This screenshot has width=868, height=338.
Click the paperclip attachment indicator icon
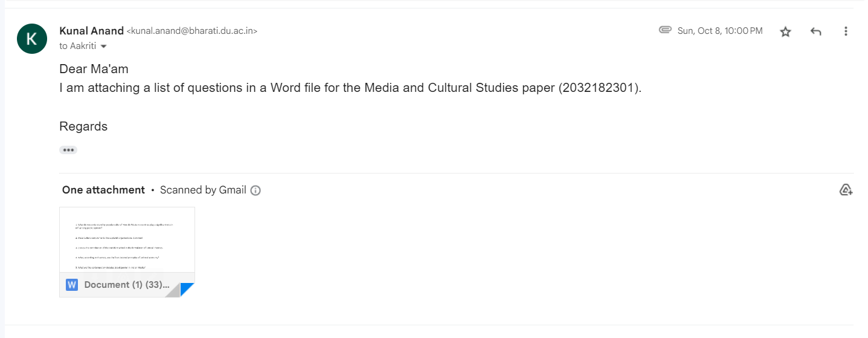point(665,30)
